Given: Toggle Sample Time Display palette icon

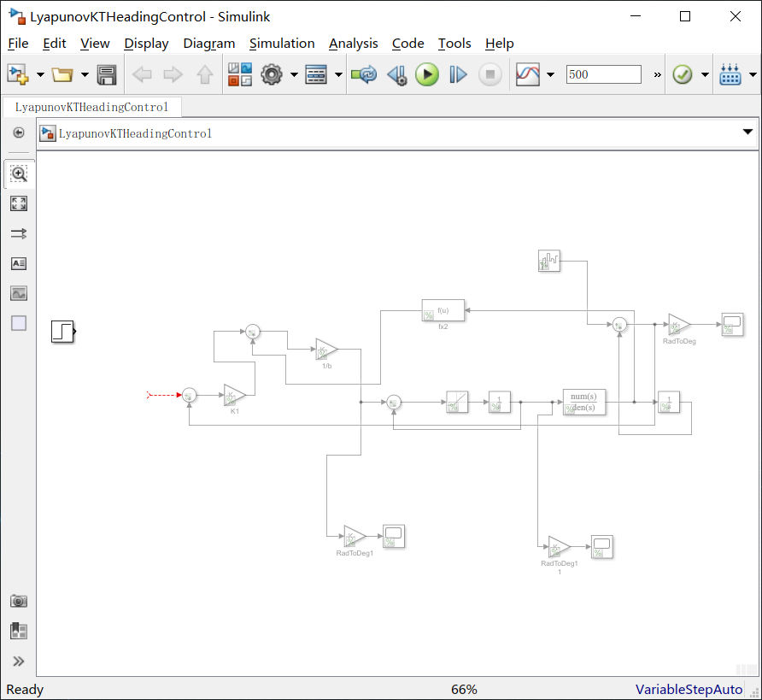Looking at the screenshot, I should 19,234.
